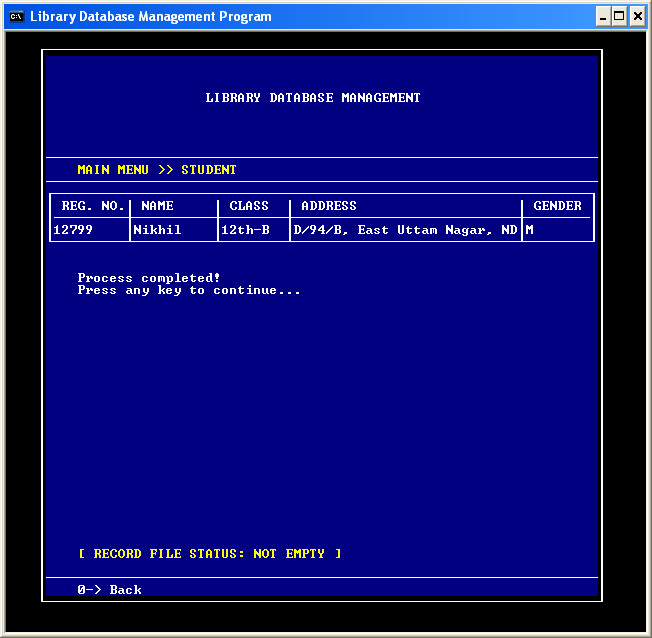Choose the '0-> Back' option
652x638 pixels.
pyautogui.click(x=109, y=590)
